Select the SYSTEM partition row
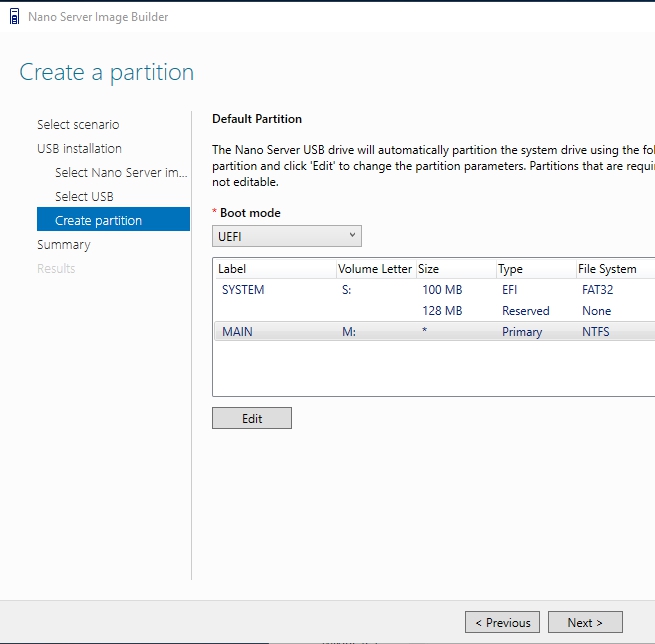 point(434,289)
